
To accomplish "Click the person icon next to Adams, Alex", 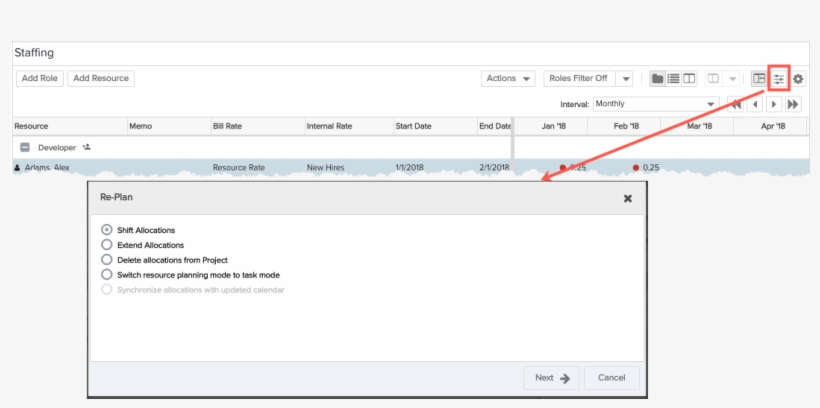I will (18, 168).
